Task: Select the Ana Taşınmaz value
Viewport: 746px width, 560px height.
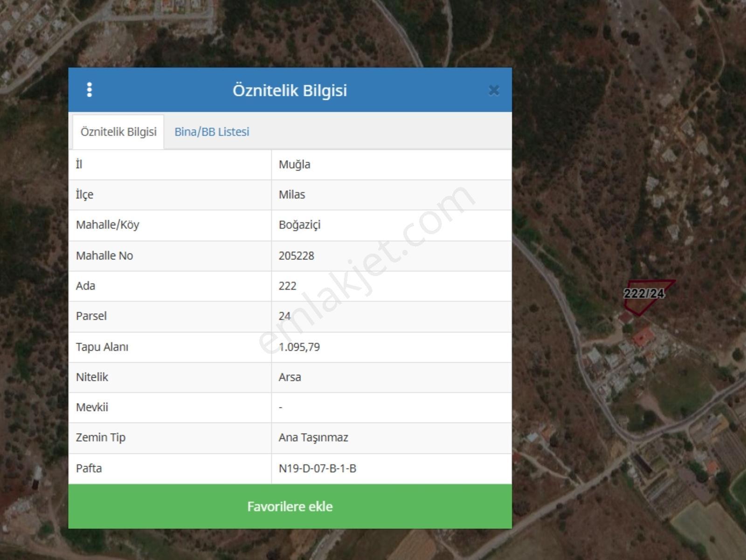Action: [314, 438]
